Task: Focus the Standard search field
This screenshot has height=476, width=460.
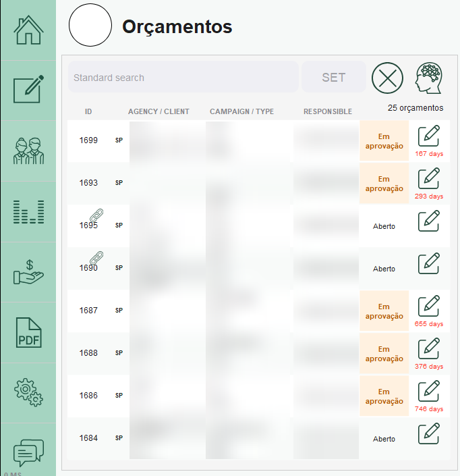Action: click(x=183, y=77)
